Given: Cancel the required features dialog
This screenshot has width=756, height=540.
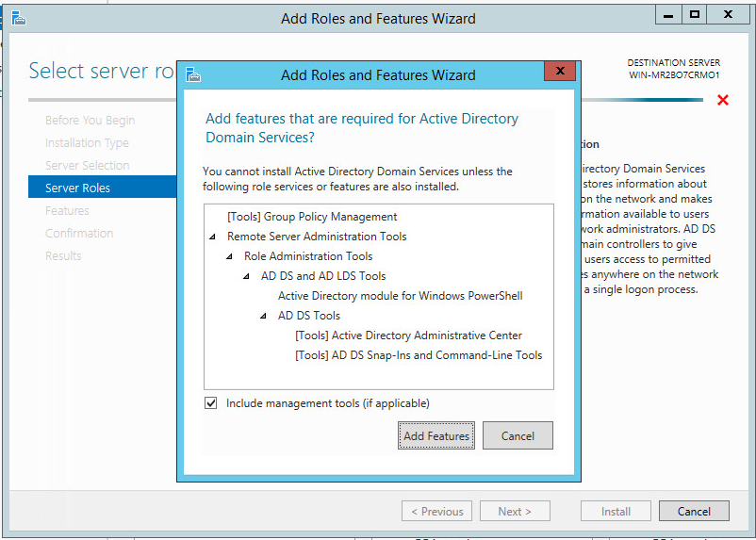Looking at the screenshot, I should click(518, 436).
